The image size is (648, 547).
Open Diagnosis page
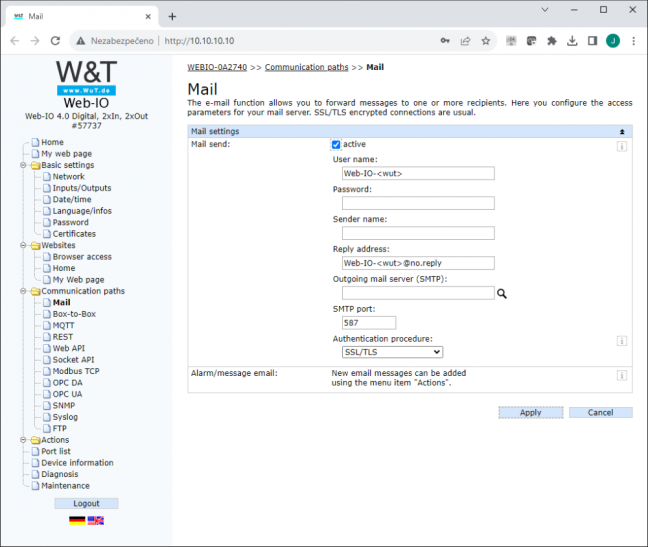pyautogui.click(x=60, y=474)
